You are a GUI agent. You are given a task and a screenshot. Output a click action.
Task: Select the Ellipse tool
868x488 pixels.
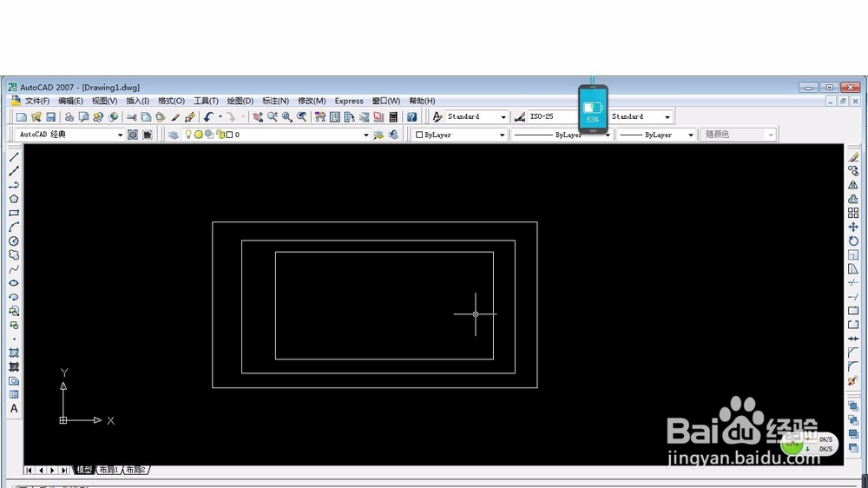[14, 283]
